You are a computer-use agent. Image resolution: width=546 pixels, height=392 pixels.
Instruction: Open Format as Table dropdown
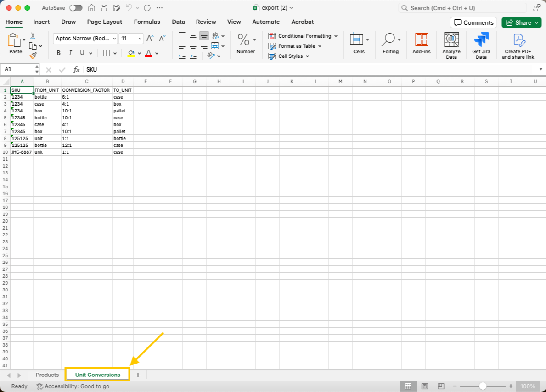pos(295,46)
